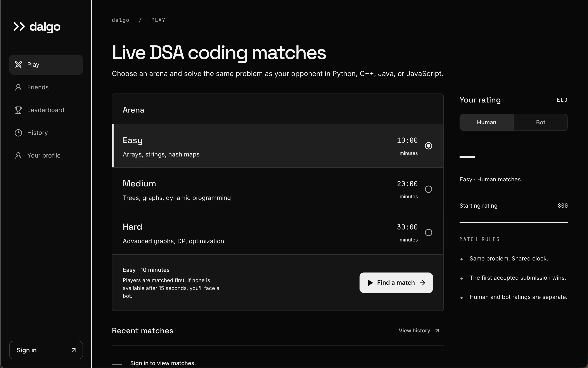Image resolution: width=588 pixels, height=368 pixels.
Task: Click the play triangle in Find a match
Action: tap(370, 283)
